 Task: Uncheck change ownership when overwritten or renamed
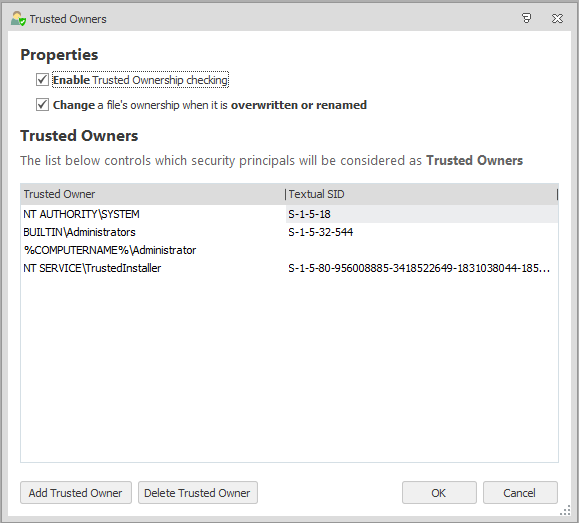pyautogui.click(x=42, y=105)
